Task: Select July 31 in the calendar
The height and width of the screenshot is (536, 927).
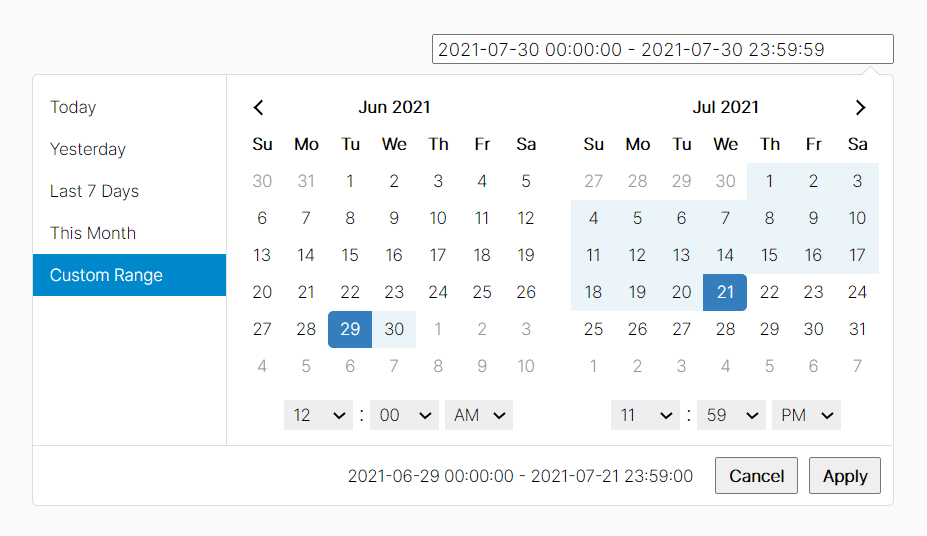Action: pyautogui.click(x=857, y=329)
